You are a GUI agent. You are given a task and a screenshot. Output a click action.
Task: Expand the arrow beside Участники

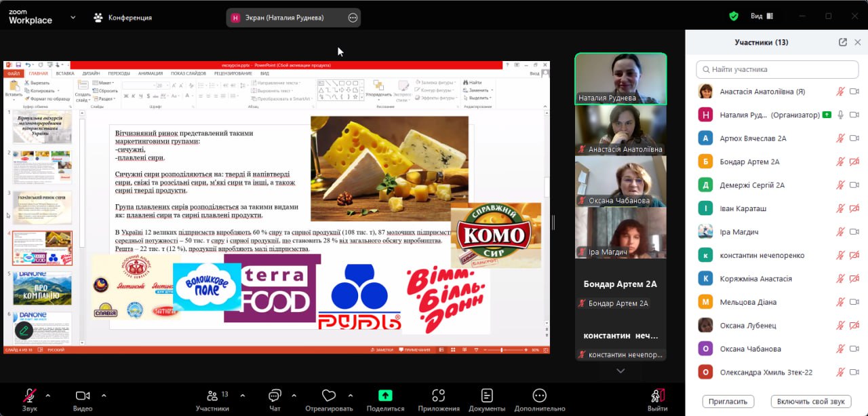(243, 395)
